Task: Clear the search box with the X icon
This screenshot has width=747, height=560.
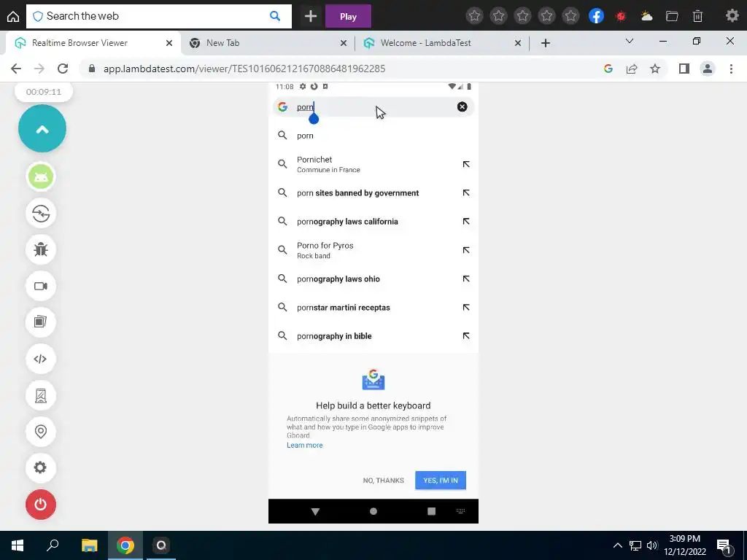Action: tap(462, 106)
